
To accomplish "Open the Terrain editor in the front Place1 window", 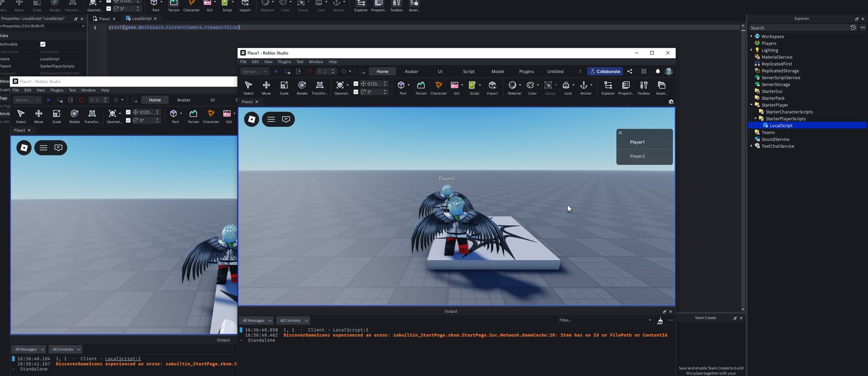I will point(421,87).
